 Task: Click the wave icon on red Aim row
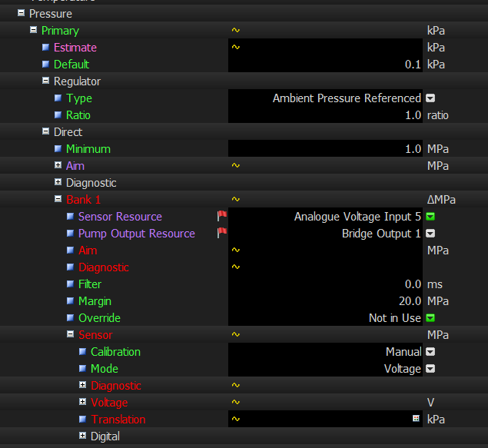[236, 250]
